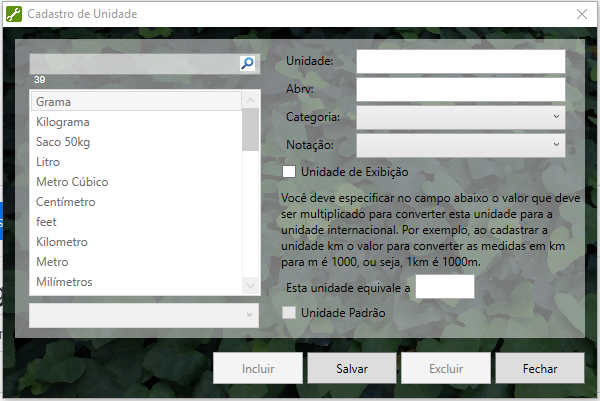Expand the Notação dropdown
Screen dimensions: 600x401
click(x=460, y=145)
